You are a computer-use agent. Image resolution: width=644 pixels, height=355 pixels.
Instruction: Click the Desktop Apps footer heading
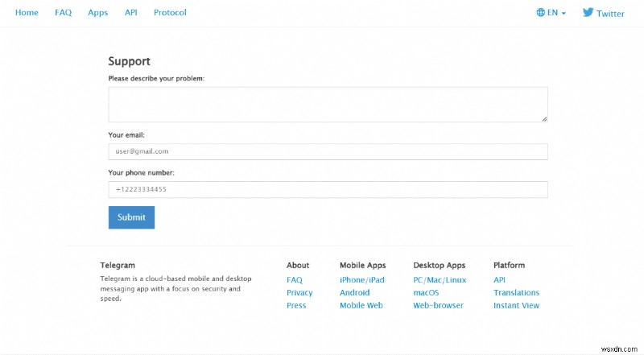pos(439,266)
